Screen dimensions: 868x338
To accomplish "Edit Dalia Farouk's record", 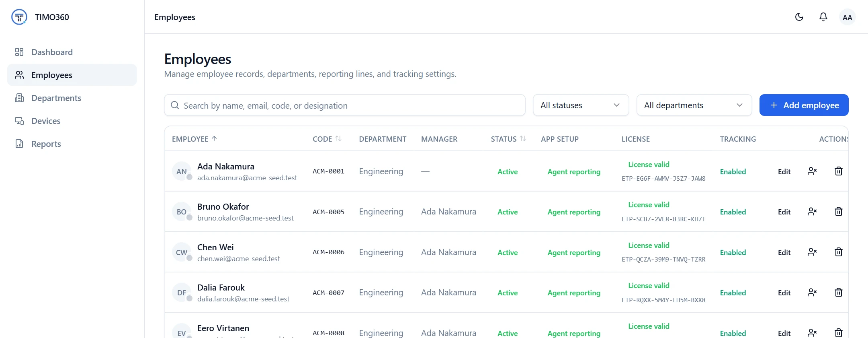I will coord(784,293).
